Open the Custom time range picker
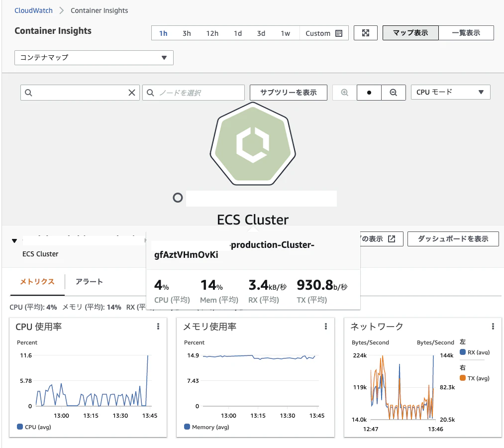This screenshot has width=504, height=448. click(x=324, y=33)
